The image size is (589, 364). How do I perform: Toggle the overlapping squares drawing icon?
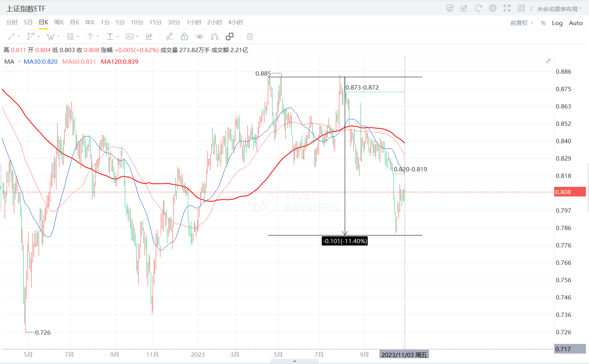tap(230, 37)
